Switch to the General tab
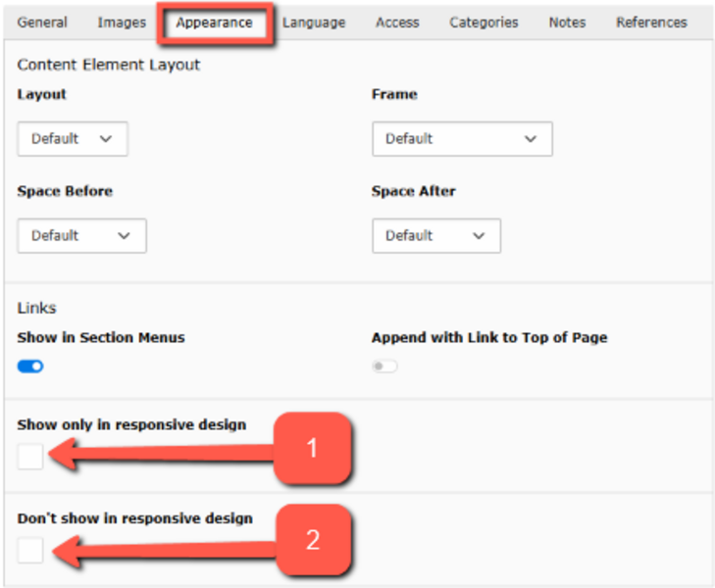Screen dimensions: 715x588 (42, 23)
